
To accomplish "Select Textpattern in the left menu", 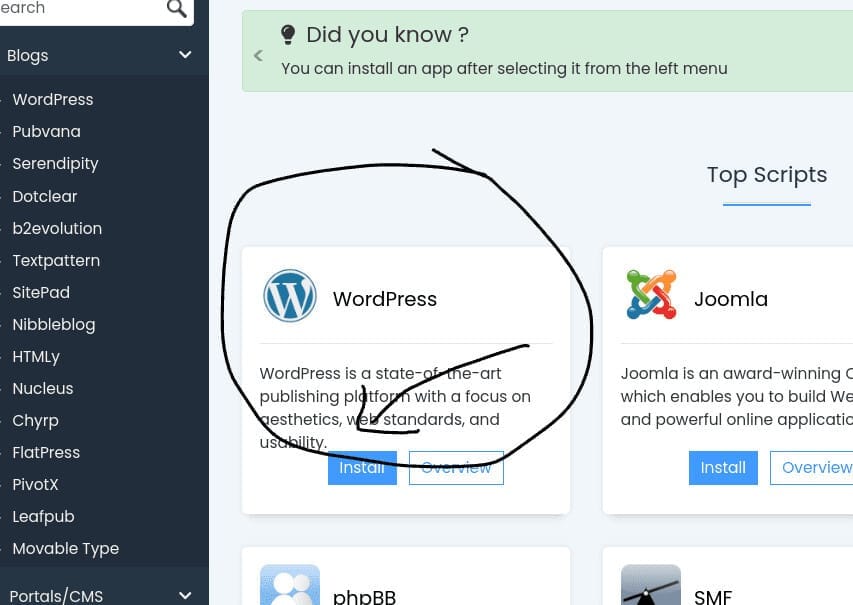I will click(x=56, y=261).
